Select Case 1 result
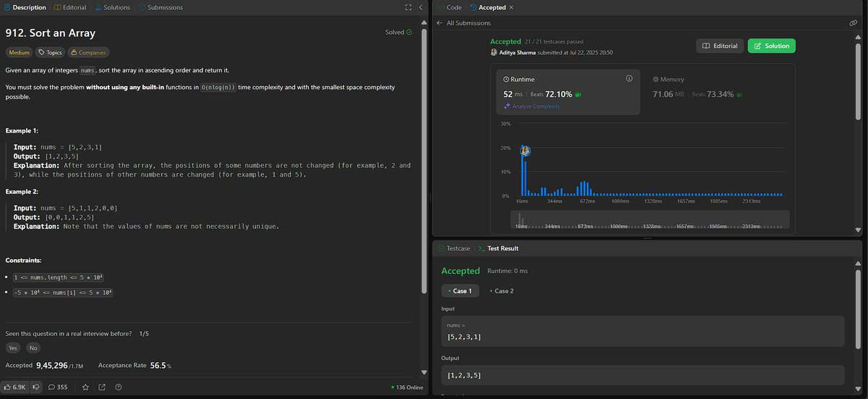This screenshot has height=399, width=868. pos(459,290)
